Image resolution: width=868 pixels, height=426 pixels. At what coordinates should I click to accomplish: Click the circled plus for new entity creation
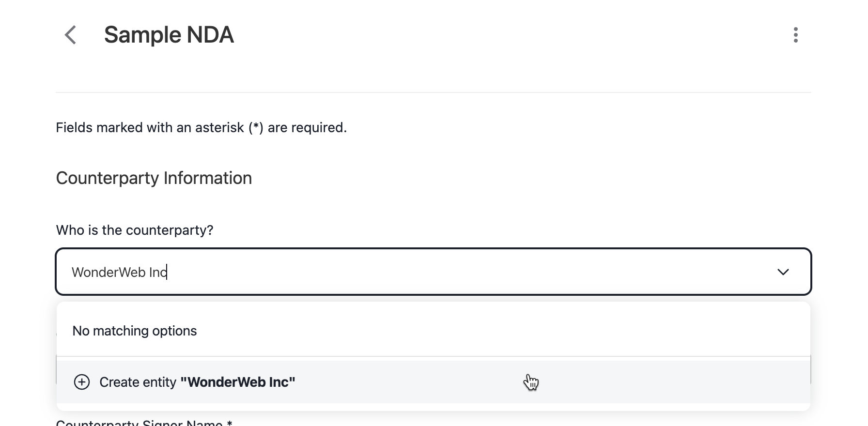pos(82,382)
